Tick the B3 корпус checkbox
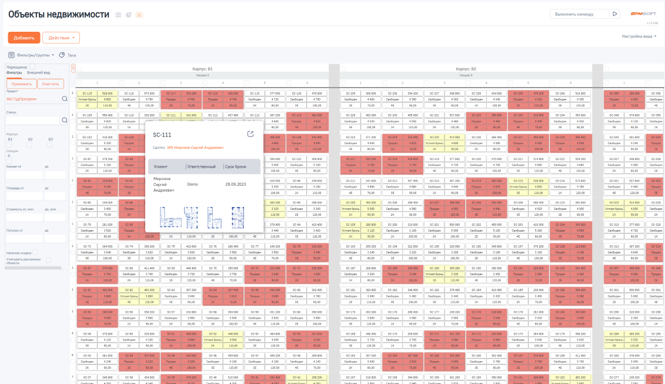 tap(50, 145)
